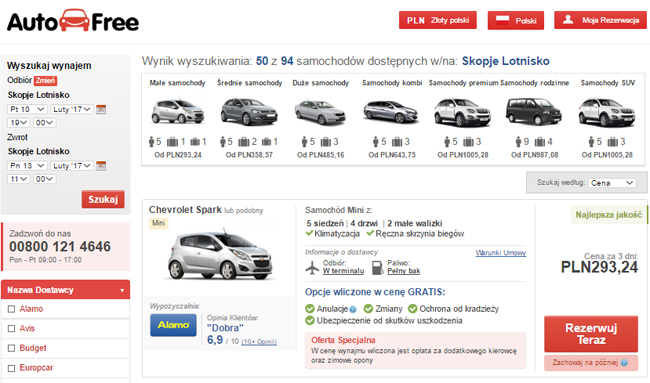Select Średnie samochody car image
Image resolution: width=650 pixels, height=383 pixels.
pyautogui.click(x=249, y=111)
